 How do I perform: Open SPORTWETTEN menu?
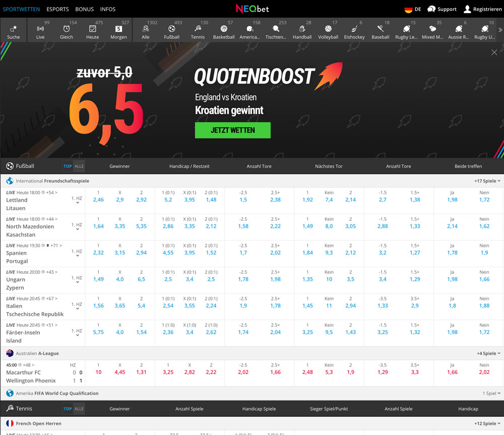(x=21, y=9)
